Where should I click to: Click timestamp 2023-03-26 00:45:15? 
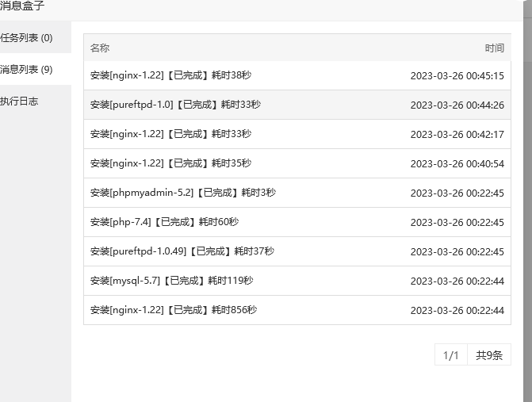(457, 76)
